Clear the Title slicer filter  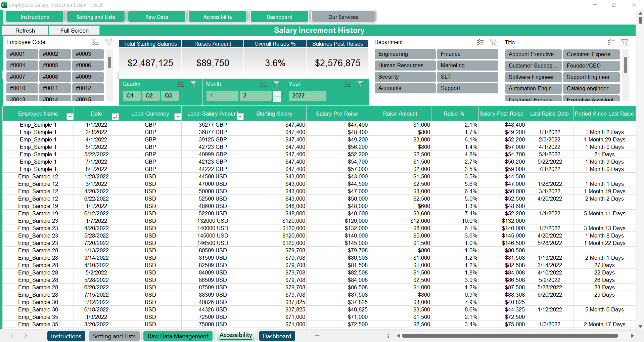tap(624, 43)
